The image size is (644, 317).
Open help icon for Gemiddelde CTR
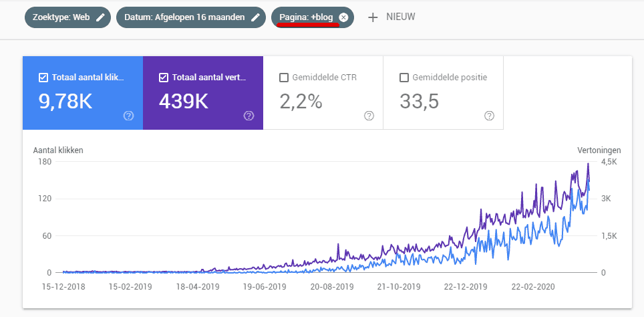click(x=369, y=116)
